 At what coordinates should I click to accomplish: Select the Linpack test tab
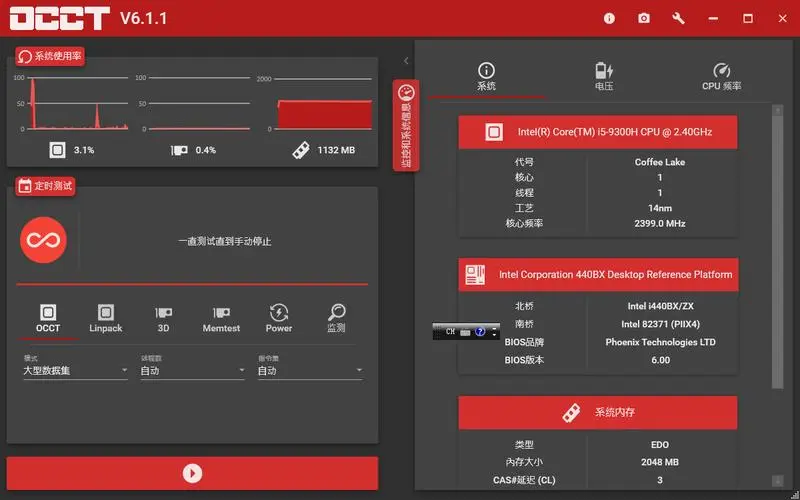click(x=106, y=318)
